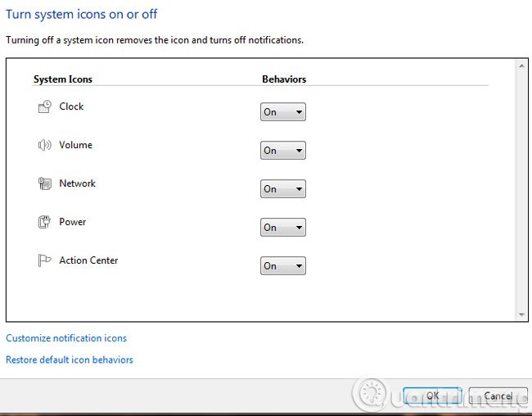
Task: Click the Cancel button
Action: click(498, 396)
